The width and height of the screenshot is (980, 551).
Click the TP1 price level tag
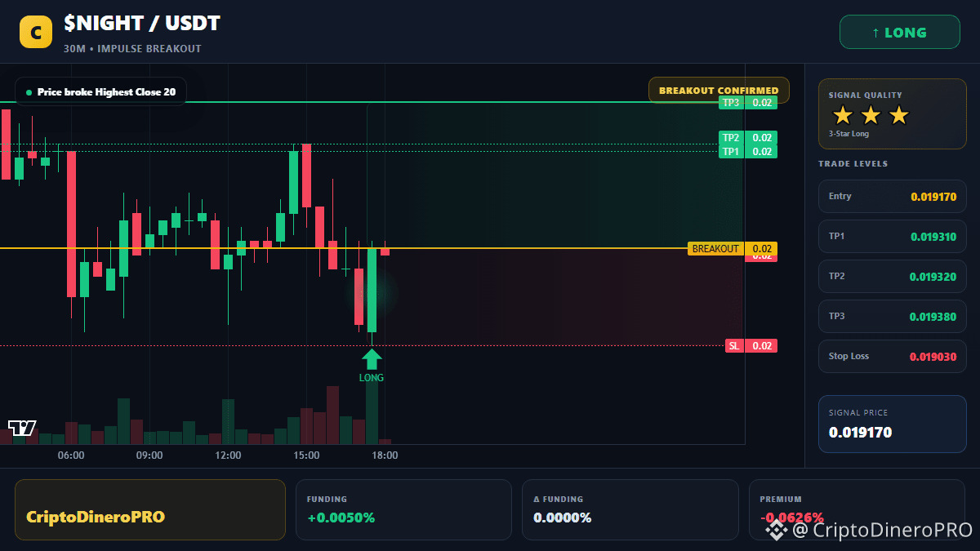(x=747, y=152)
